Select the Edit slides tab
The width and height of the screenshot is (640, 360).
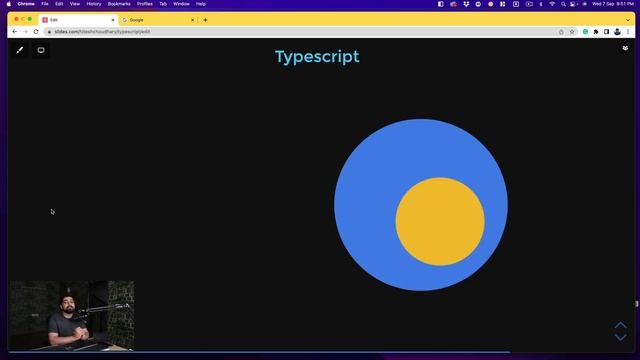pyautogui.click(x=78, y=20)
